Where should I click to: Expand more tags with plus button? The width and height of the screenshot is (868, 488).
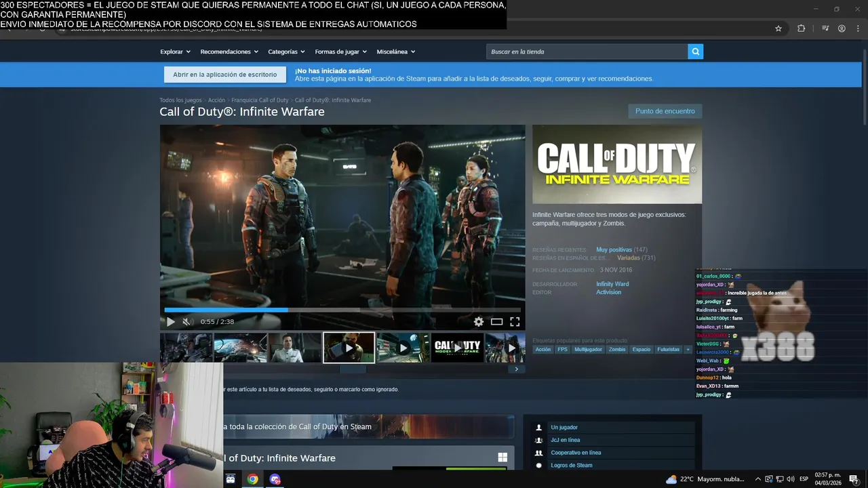688,350
